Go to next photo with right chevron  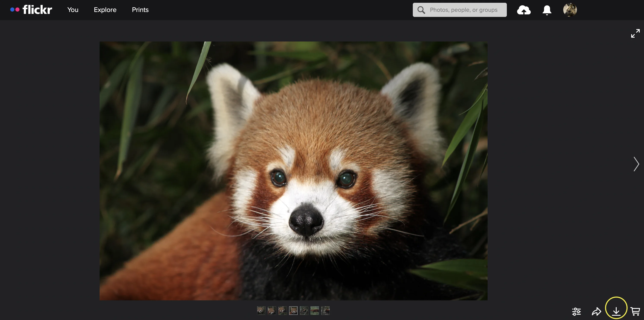pos(636,164)
